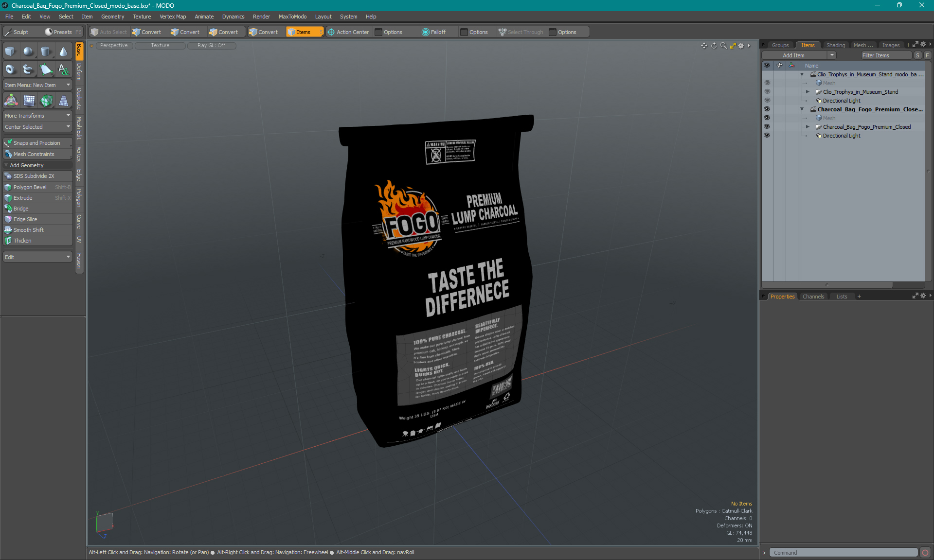This screenshot has height=560, width=934.
Task: Select the Cylinder primitive tool
Action: click(46, 51)
